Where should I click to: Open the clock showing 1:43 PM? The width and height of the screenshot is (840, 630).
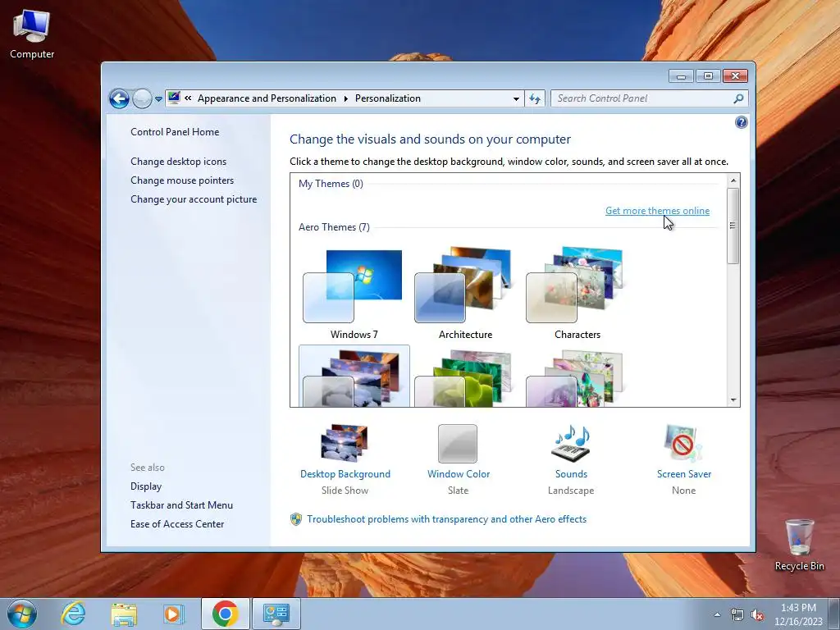[x=798, y=614]
